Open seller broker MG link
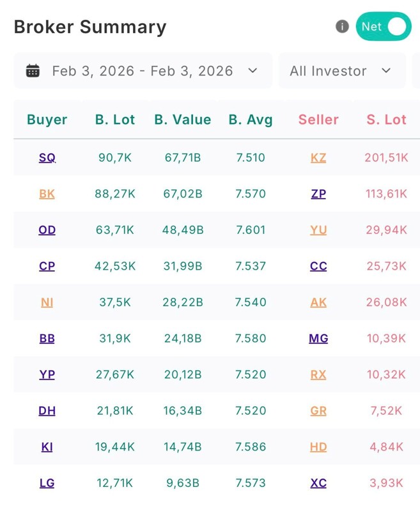The image size is (420, 508). click(318, 339)
